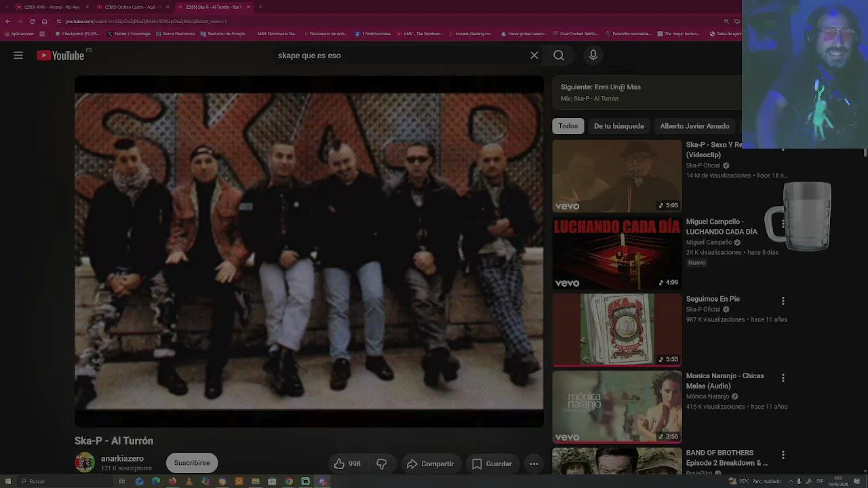Open the 'Seguimos En Pie' video title
The image size is (868, 488).
[713, 299]
